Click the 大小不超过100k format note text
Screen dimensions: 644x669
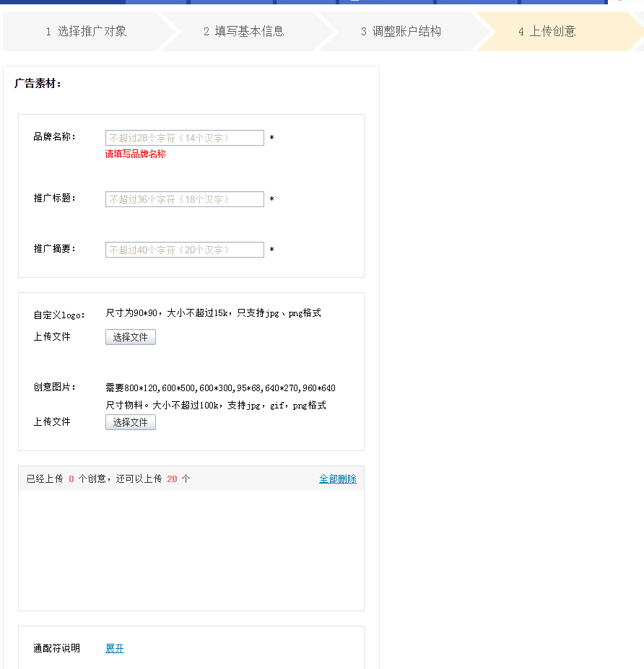(216, 406)
